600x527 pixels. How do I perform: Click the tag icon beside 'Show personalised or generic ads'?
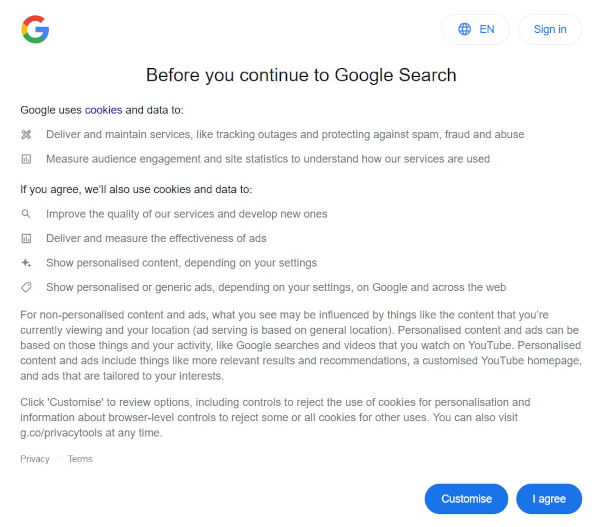click(x=26, y=287)
